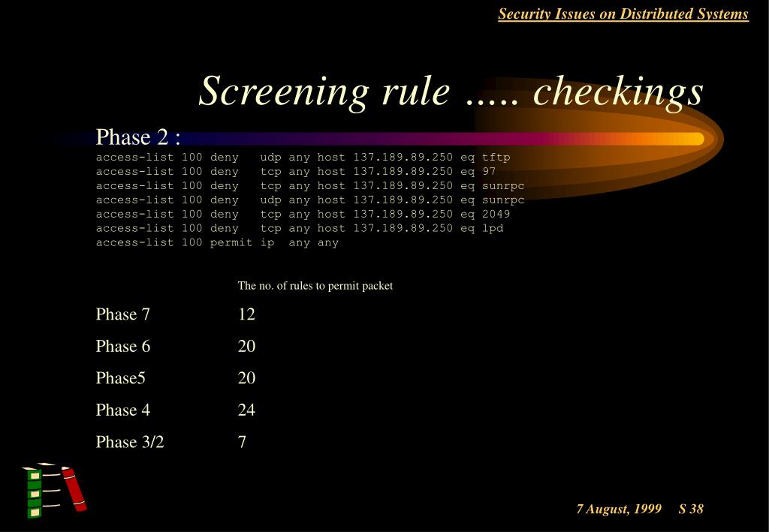This screenshot has height=532, width=769.
Task: Click the date '7 August, 1999'
Action: (619, 509)
